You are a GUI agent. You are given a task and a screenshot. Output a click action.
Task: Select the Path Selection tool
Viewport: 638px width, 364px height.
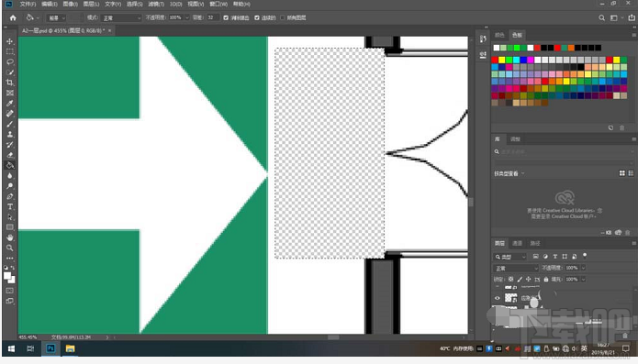click(10, 217)
